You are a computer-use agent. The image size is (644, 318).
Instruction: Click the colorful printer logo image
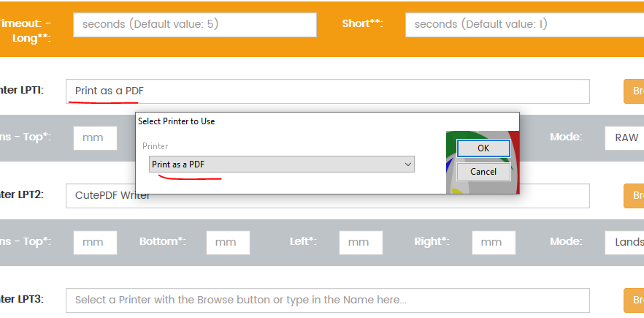point(483,162)
